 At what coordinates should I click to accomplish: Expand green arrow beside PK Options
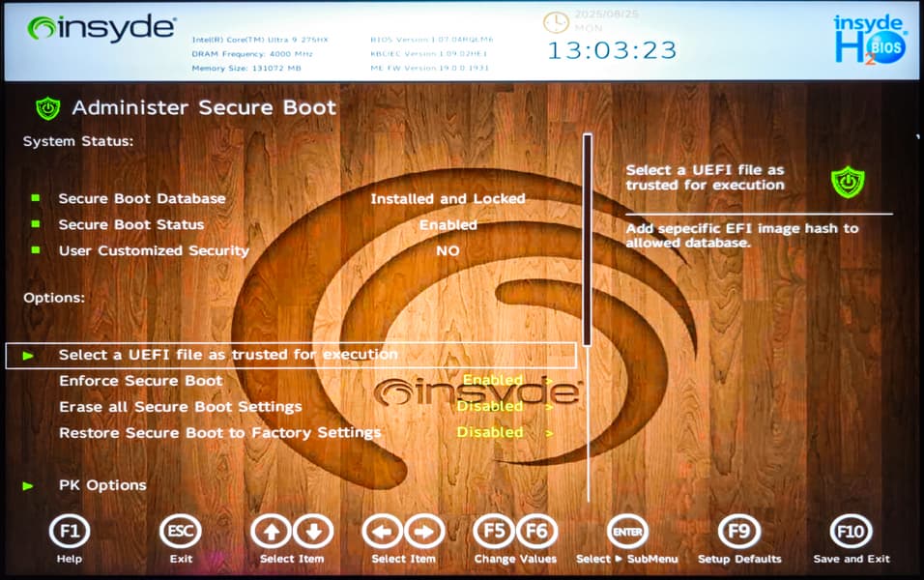tap(28, 486)
